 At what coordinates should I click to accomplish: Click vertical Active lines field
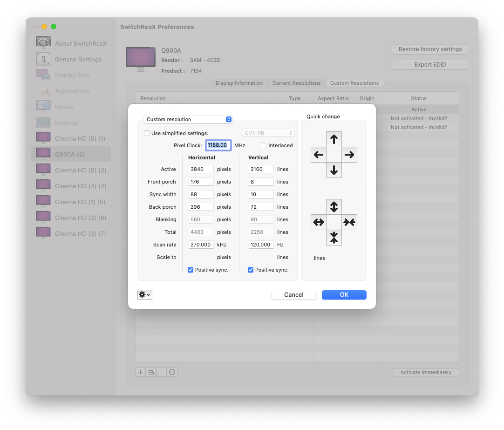pyautogui.click(x=261, y=169)
